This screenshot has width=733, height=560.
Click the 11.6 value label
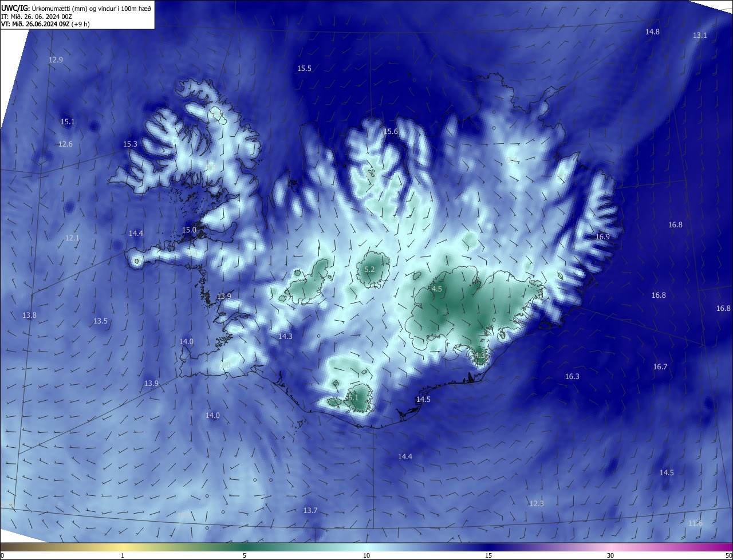695,523
